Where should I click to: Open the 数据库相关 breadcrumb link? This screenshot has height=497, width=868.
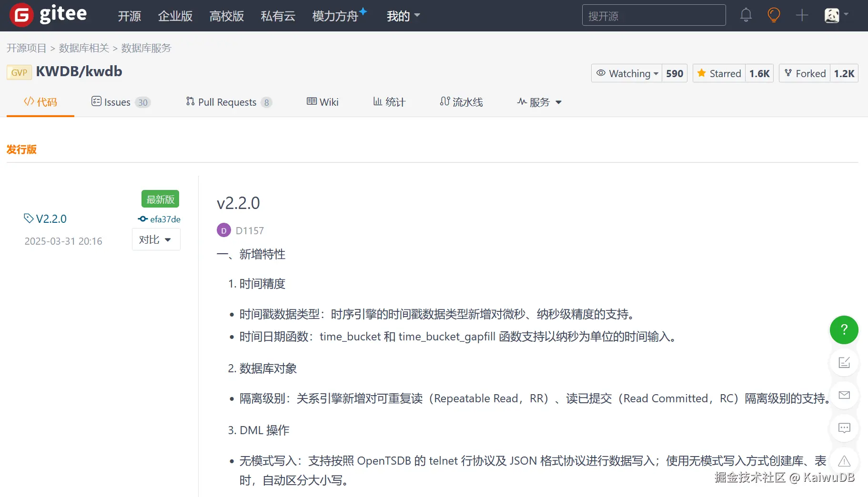click(x=84, y=48)
